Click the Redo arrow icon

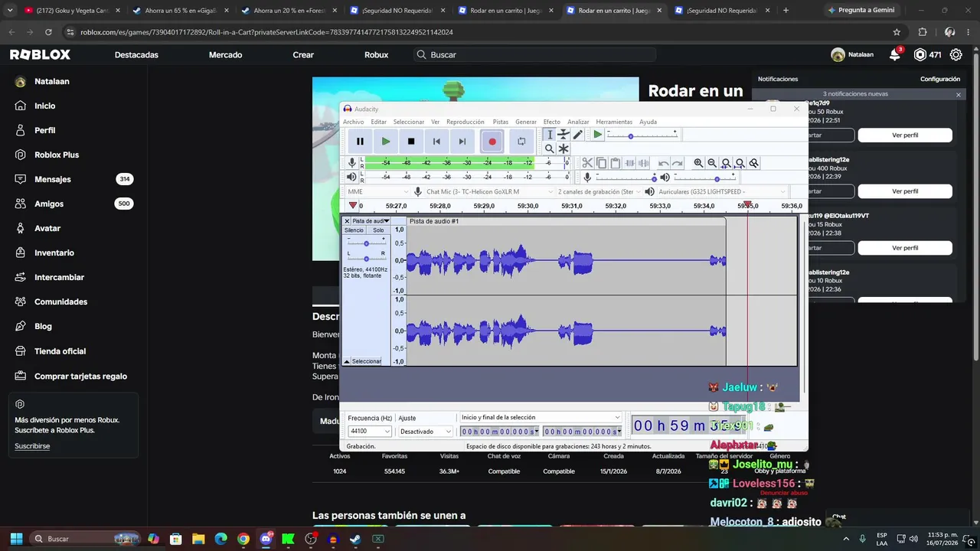[x=677, y=163]
